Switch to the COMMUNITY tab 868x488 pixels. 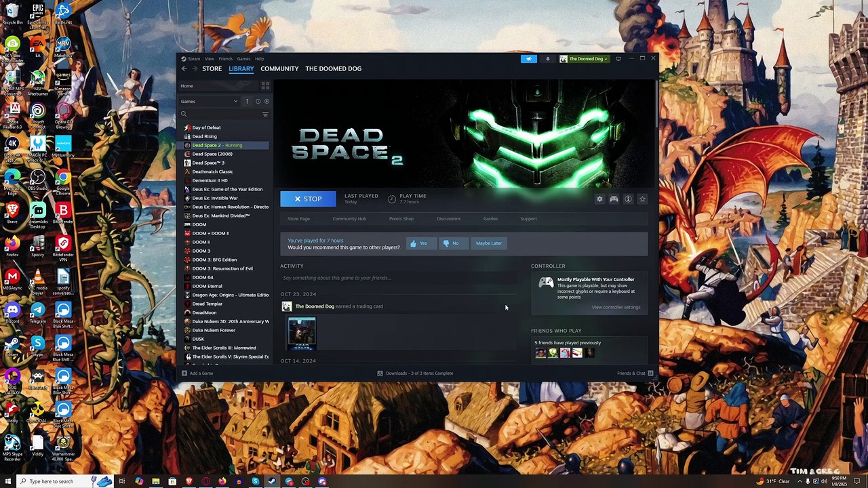pyautogui.click(x=279, y=68)
